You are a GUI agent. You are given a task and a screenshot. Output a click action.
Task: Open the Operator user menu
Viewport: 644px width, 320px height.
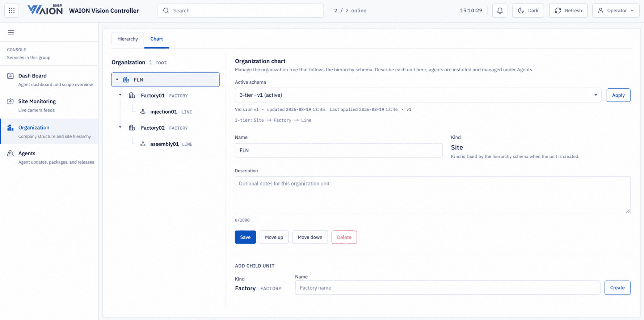(616, 10)
